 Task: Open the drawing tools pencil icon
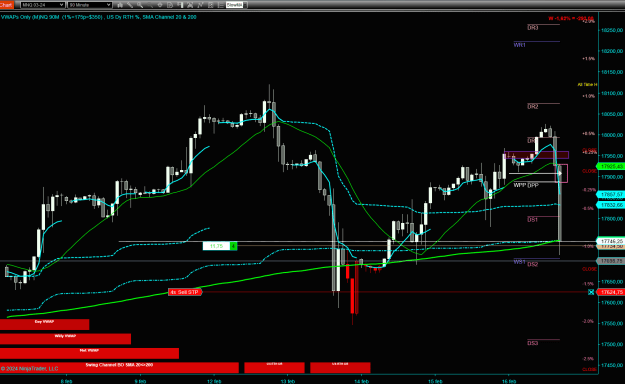point(130,5)
